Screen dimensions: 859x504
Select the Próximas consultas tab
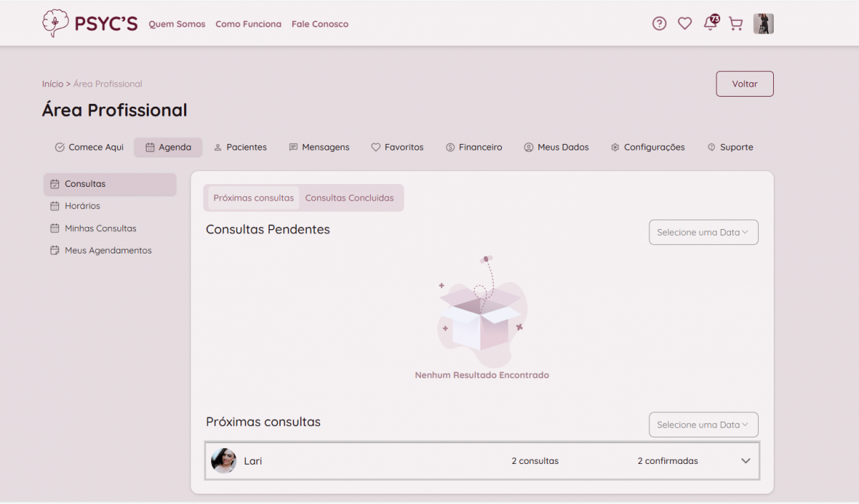[253, 198]
